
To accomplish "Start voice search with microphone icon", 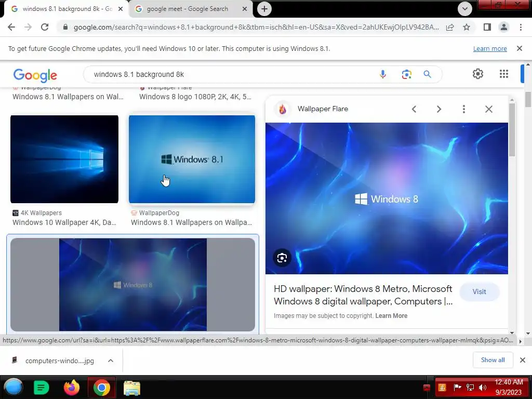I will click(383, 74).
